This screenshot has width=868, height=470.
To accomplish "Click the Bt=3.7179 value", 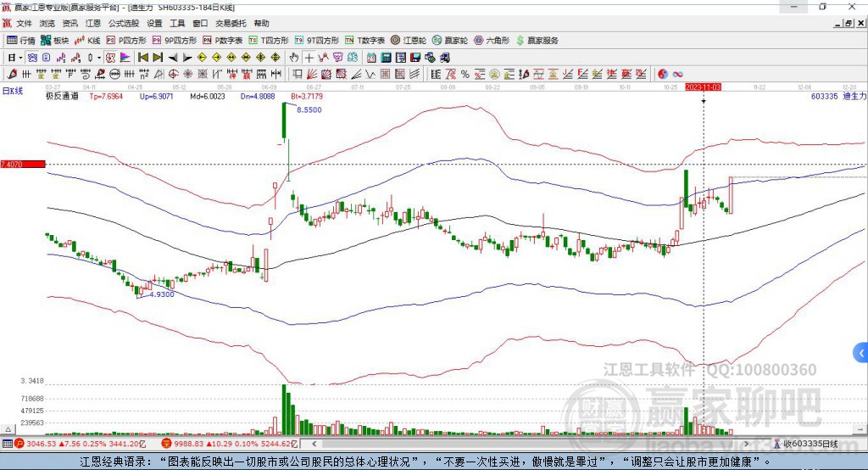I will [307, 96].
